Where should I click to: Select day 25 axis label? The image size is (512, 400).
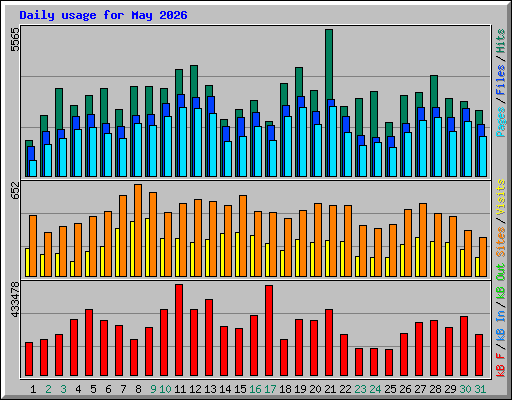click(390, 389)
